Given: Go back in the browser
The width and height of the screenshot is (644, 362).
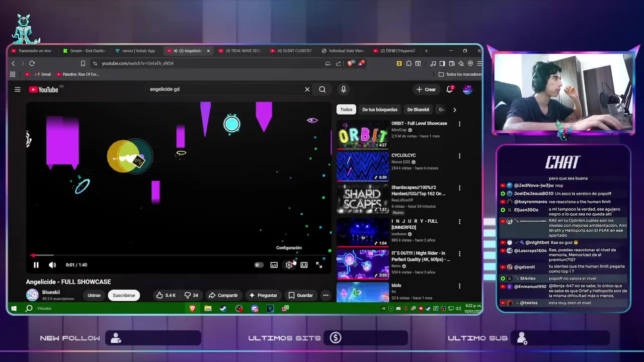Looking at the screenshot, I should click(14, 63).
